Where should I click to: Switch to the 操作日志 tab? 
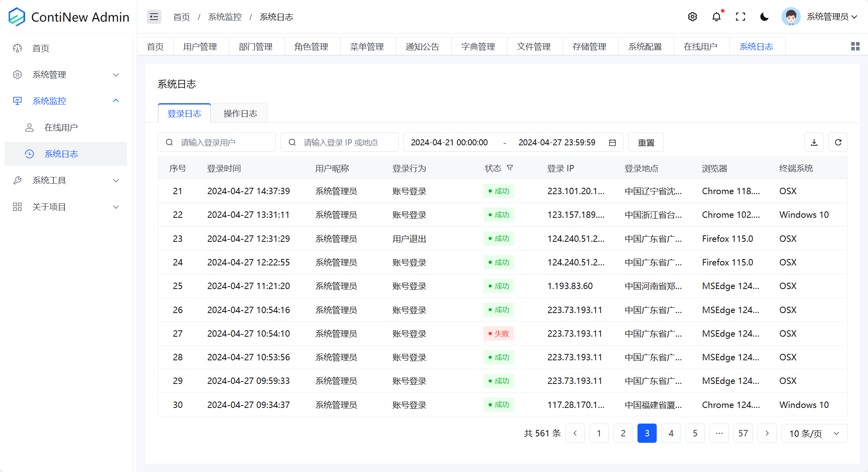pos(240,113)
